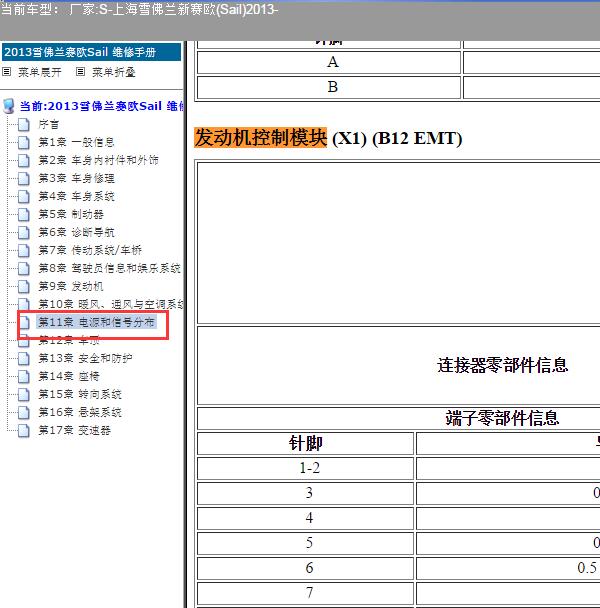The height and width of the screenshot is (608, 600).
Task: Click the 菜单折叠 collapse-all icon
Action: click(80, 72)
